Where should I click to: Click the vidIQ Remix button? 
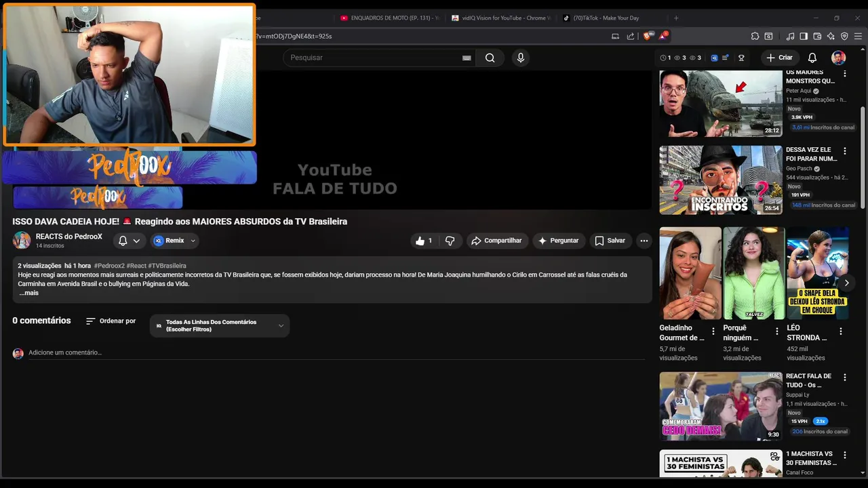[x=169, y=241]
